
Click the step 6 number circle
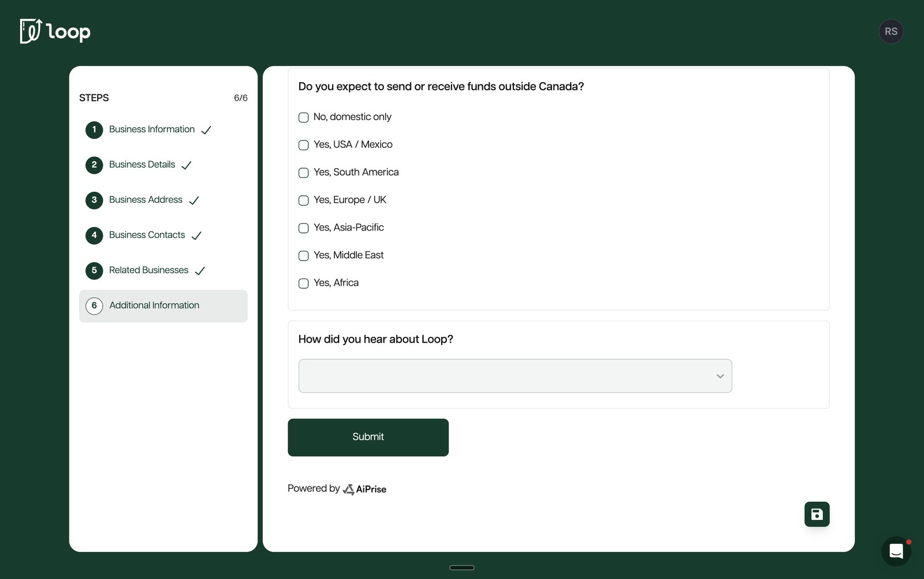click(94, 306)
